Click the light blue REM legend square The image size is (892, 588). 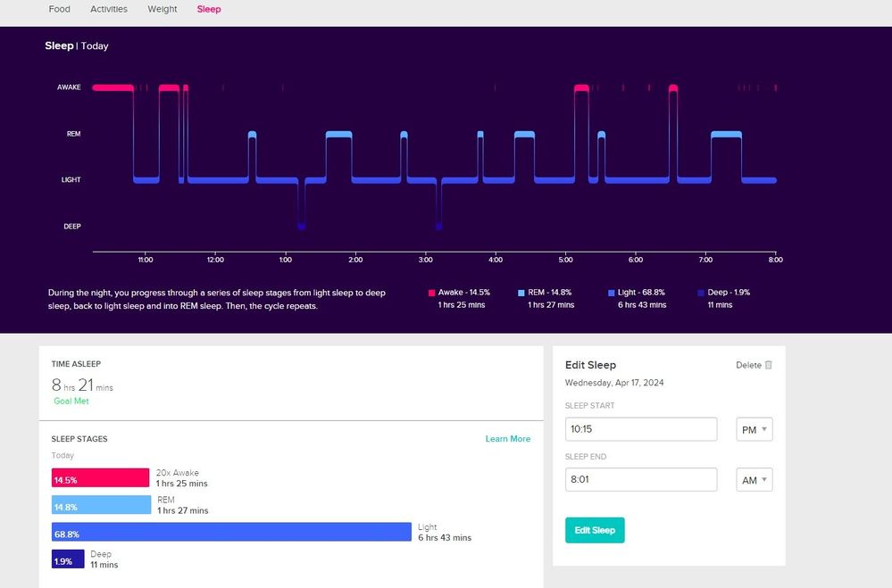[x=521, y=293]
